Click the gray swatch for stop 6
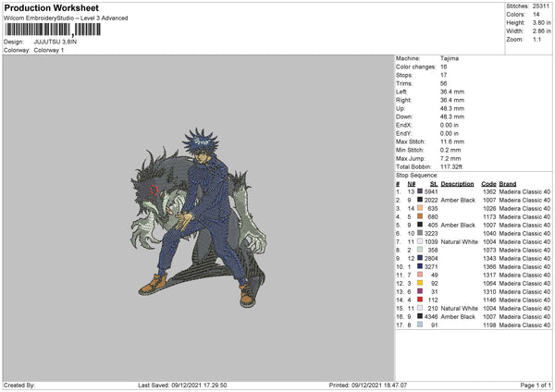 [420, 233]
